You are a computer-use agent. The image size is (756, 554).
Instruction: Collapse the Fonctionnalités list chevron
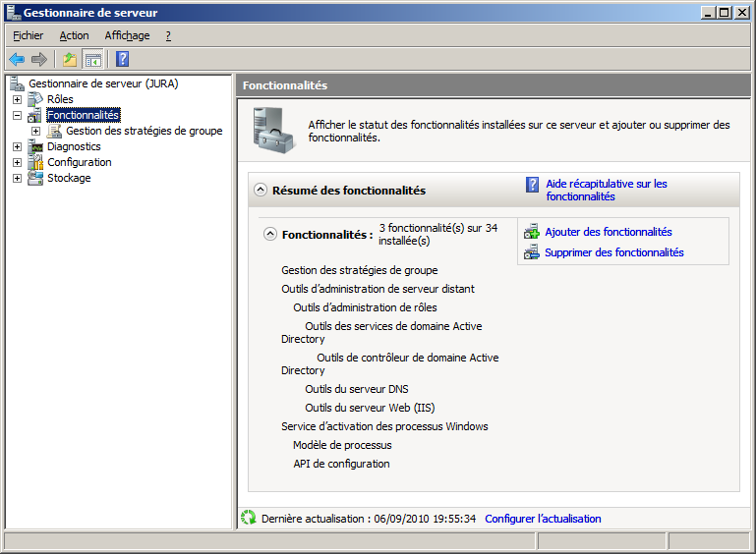pyautogui.click(x=269, y=234)
